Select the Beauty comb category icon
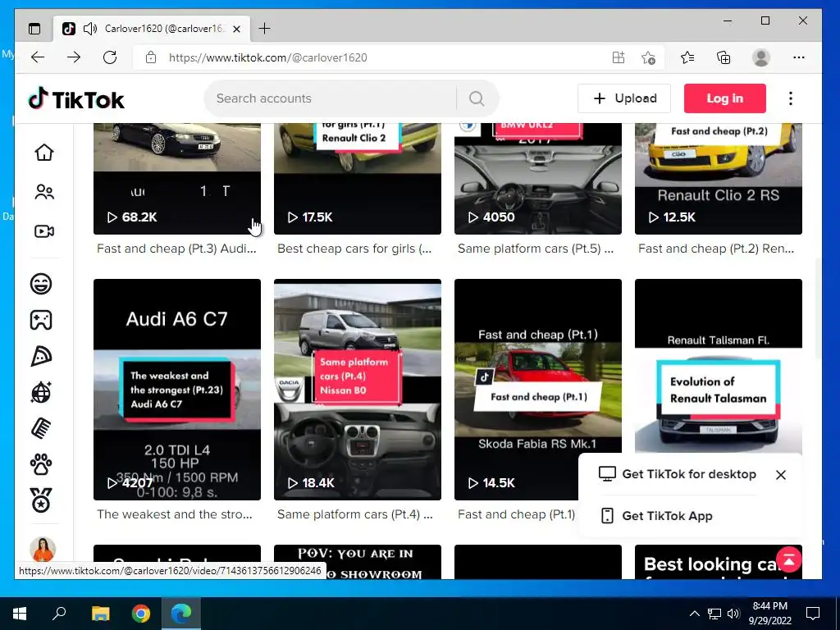The height and width of the screenshot is (630, 840). click(x=41, y=428)
